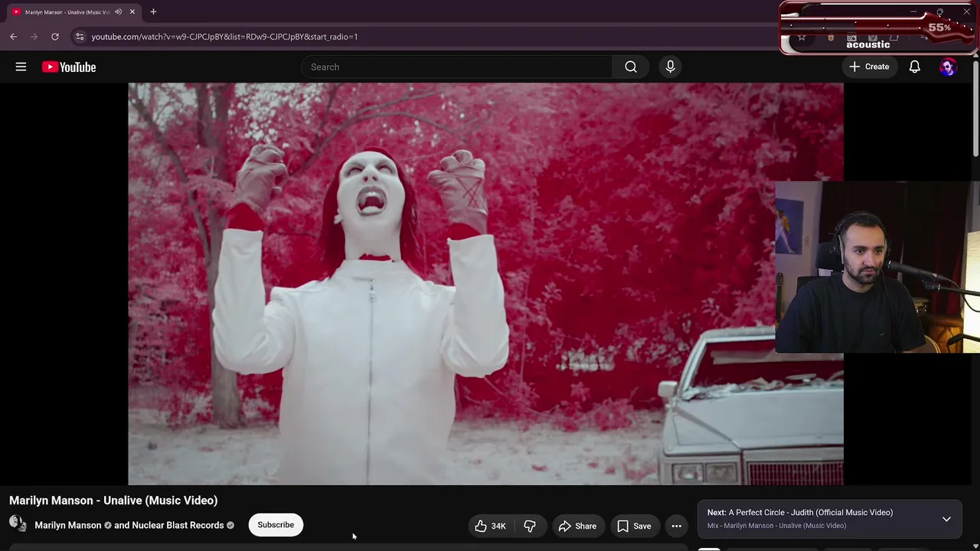980x551 pixels.
Task: Open the Nuclear Blast Records channel link
Action: (x=178, y=525)
